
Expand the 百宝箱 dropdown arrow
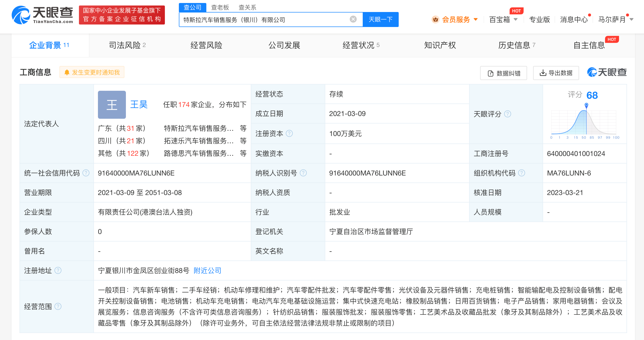pyautogui.click(x=515, y=19)
